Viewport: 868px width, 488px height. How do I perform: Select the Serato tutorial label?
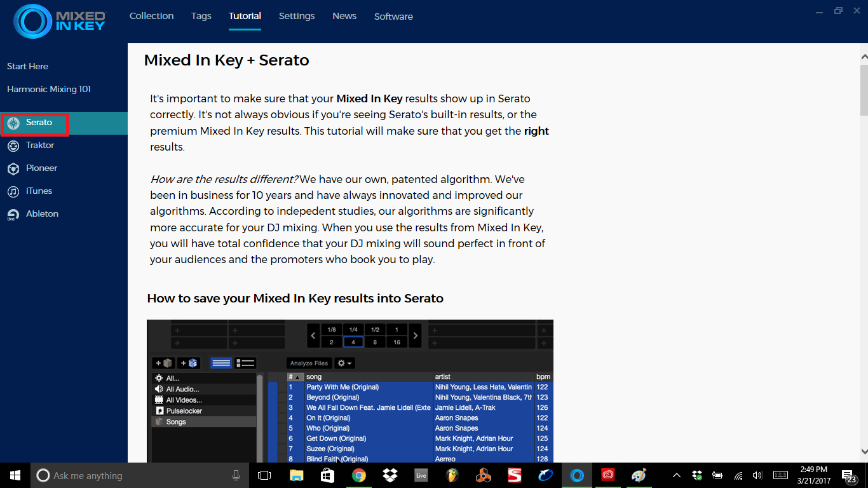(39, 122)
